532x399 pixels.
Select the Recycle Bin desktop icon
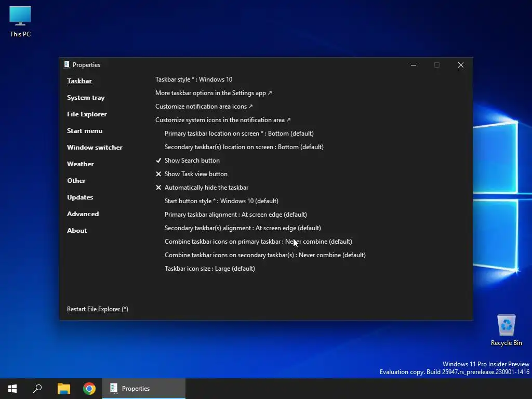point(506,330)
